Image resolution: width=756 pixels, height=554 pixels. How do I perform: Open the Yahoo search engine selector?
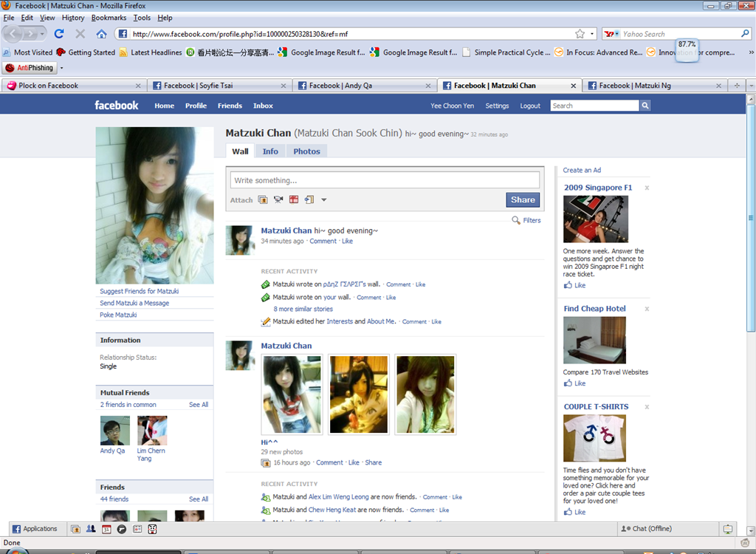click(612, 34)
